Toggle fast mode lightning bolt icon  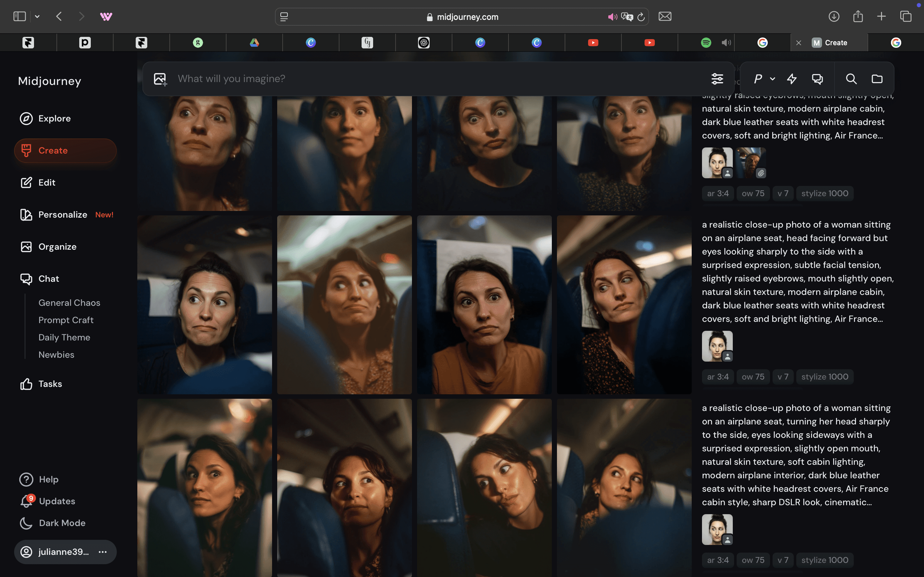pyautogui.click(x=792, y=79)
